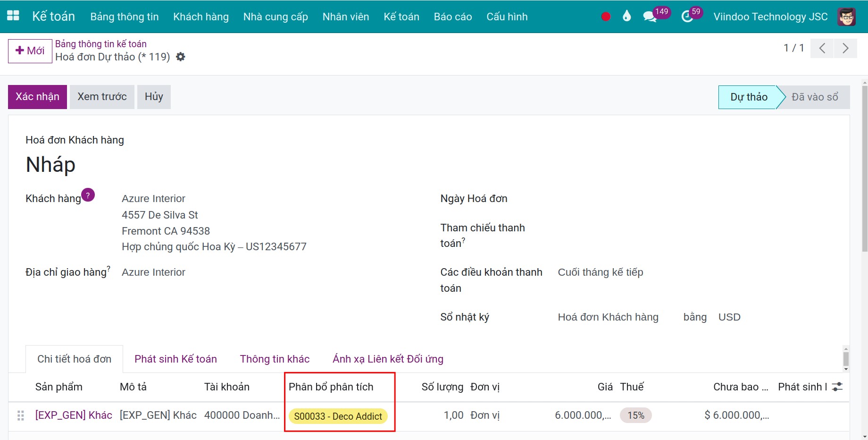Open the Bảng thông tin menu
The width and height of the screenshot is (868, 440).
[125, 17]
